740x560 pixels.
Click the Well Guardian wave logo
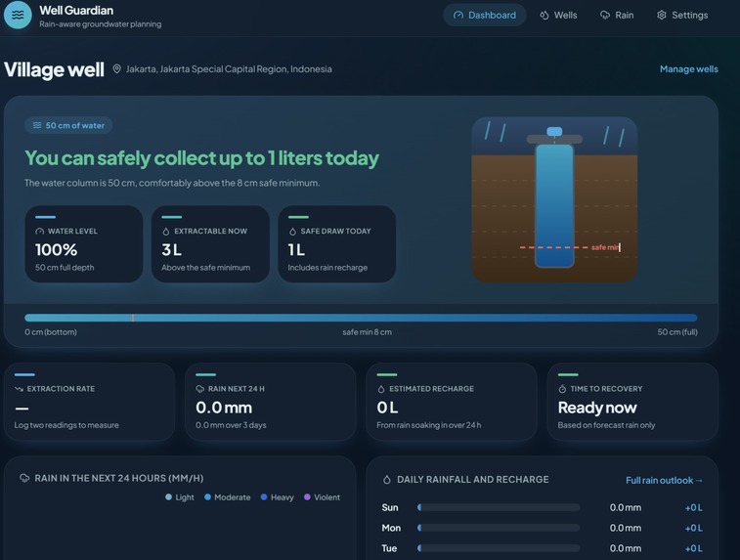[x=18, y=15]
